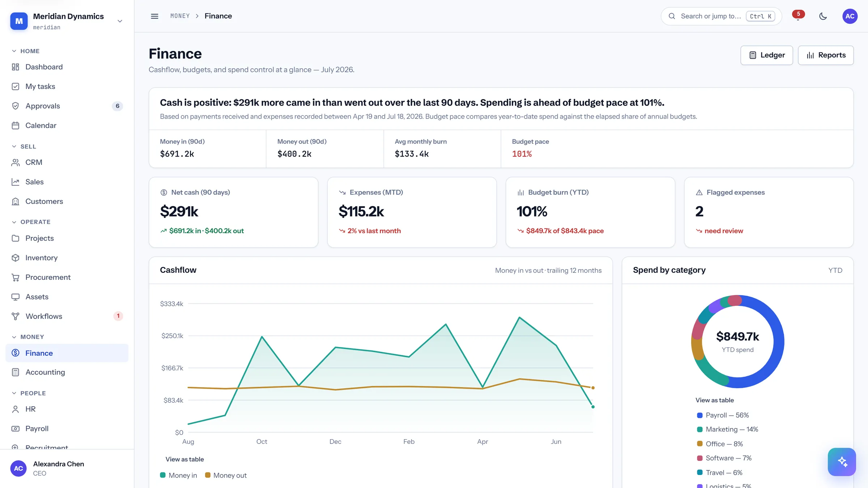This screenshot has width=868, height=488.
Task: Click the Office amber legend swatch
Action: [x=700, y=444]
